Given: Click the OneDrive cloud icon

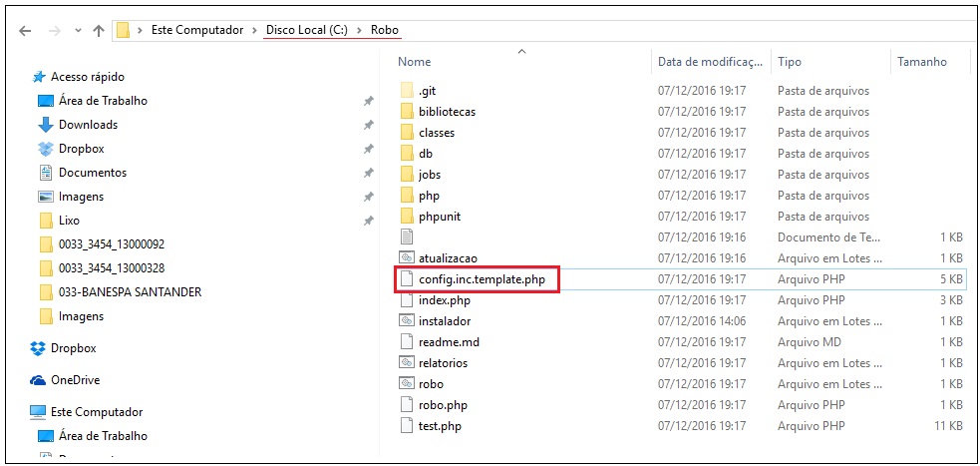Looking at the screenshot, I should coord(38,380).
